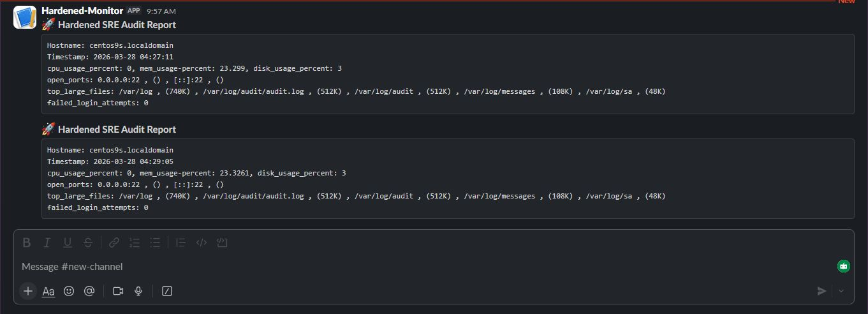Screen dimensions: 868x314
Task: Start a bulleted list
Action: [155, 243]
